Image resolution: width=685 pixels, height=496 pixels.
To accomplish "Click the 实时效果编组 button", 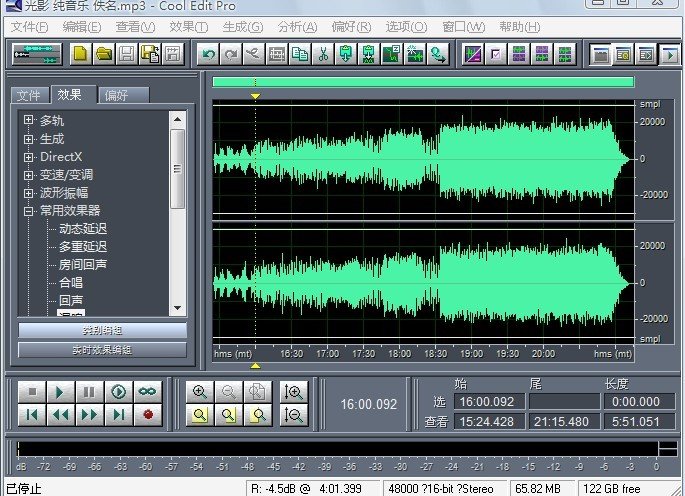I will pos(102,349).
